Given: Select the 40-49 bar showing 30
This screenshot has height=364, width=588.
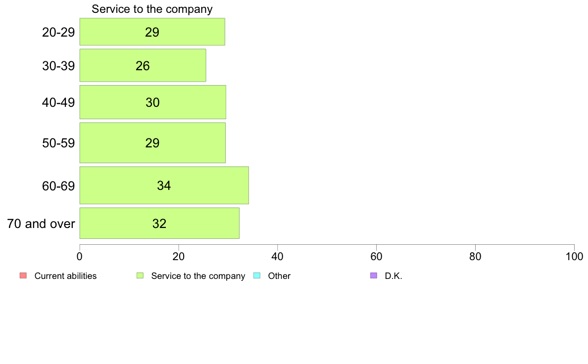Looking at the screenshot, I should tap(152, 102).
